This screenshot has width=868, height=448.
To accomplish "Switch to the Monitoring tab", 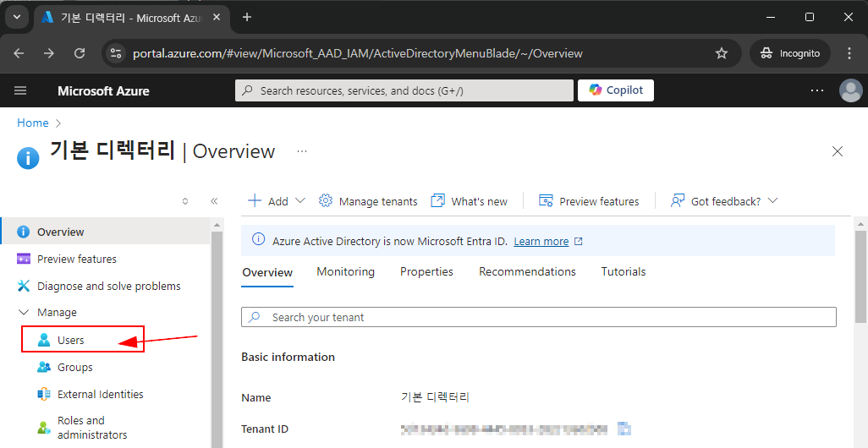I will coord(345,271).
